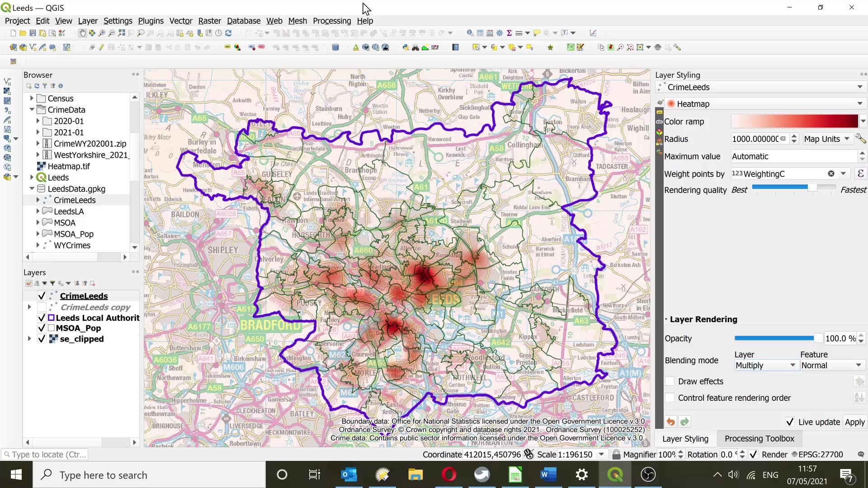Expand the LeedsData.gpkg item in Browser
The width and height of the screenshot is (868, 488).
click(32, 189)
